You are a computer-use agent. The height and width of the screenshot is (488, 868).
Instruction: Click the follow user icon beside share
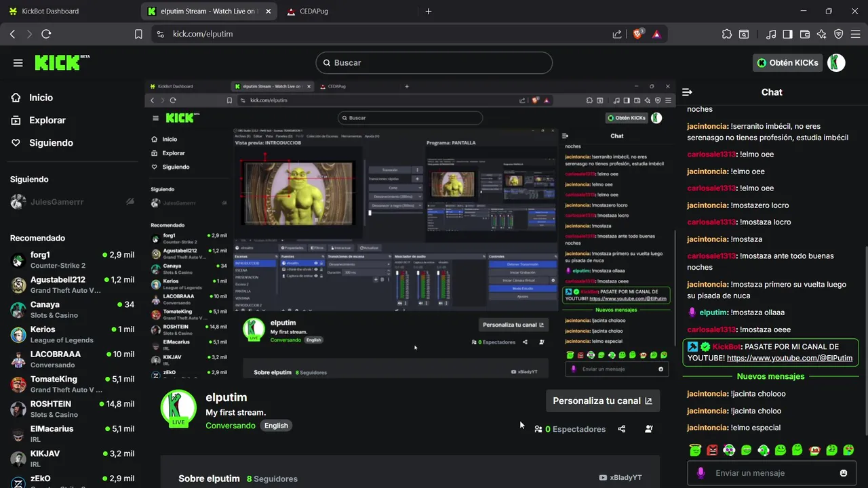tap(649, 429)
